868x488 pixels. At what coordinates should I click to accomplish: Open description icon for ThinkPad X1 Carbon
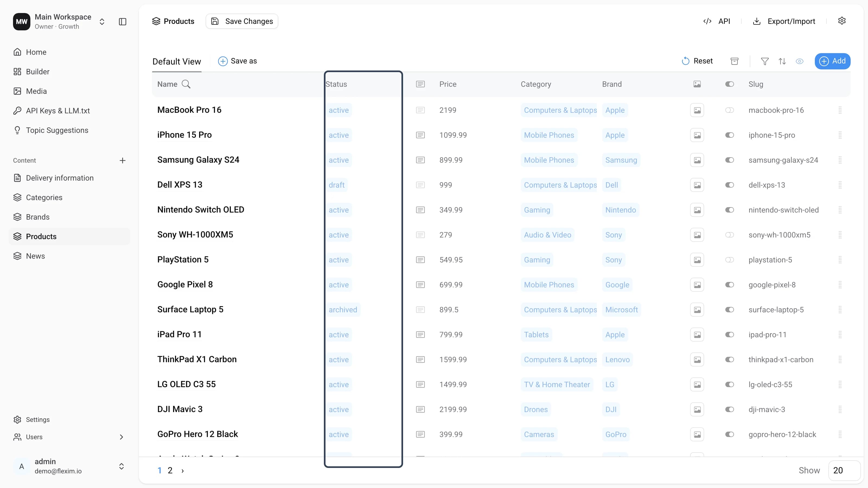(420, 359)
